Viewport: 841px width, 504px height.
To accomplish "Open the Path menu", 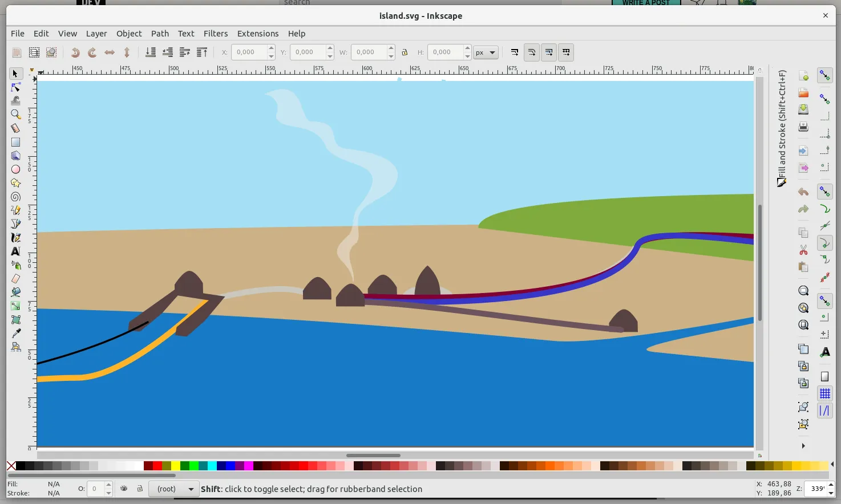I will [160, 34].
